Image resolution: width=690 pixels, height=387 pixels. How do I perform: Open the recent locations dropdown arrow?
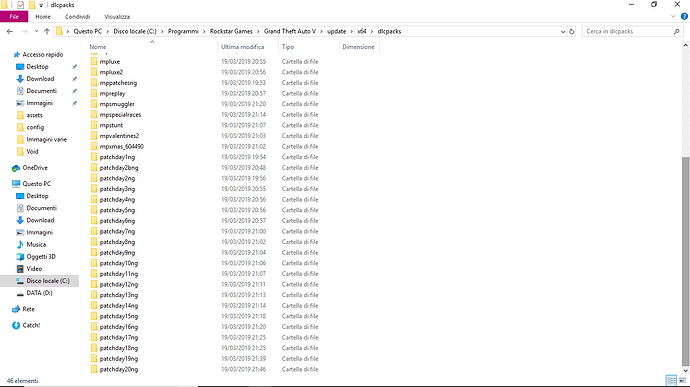(36, 31)
